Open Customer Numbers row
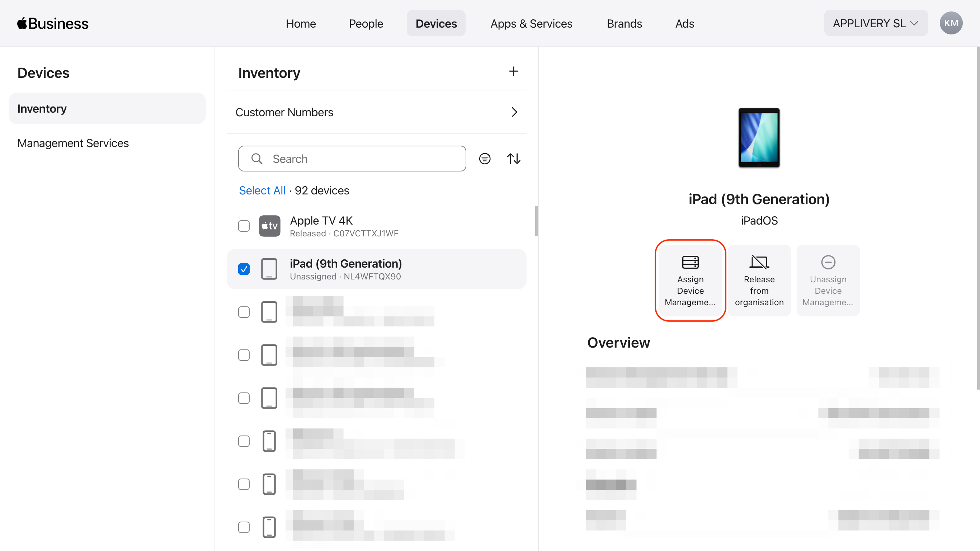This screenshot has width=980, height=551. [376, 112]
